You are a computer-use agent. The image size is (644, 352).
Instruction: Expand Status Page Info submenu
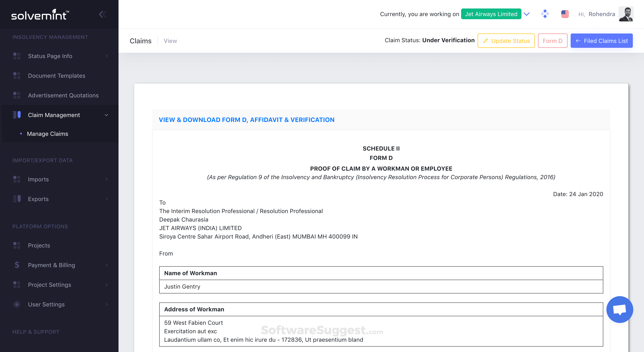106,56
